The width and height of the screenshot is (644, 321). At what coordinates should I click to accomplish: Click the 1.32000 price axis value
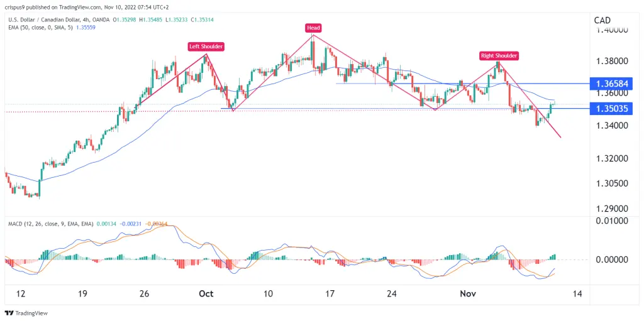pyautogui.click(x=612, y=159)
